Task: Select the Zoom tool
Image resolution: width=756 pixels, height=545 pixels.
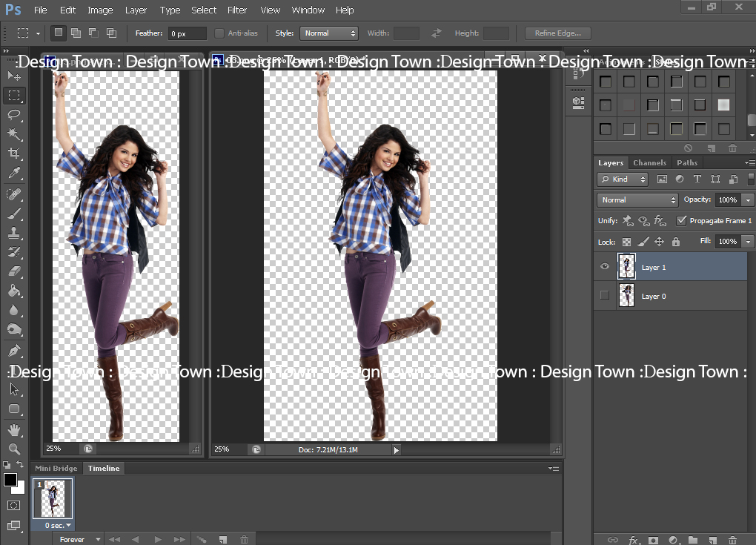Action: [x=13, y=449]
